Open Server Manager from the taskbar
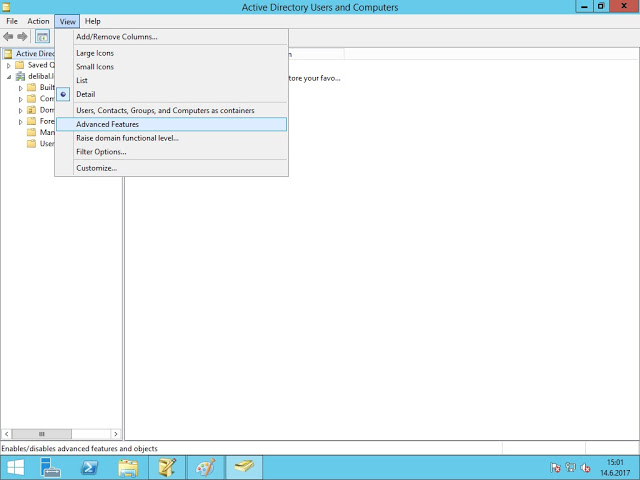Image resolution: width=640 pixels, height=480 pixels. click(x=52, y=467)
